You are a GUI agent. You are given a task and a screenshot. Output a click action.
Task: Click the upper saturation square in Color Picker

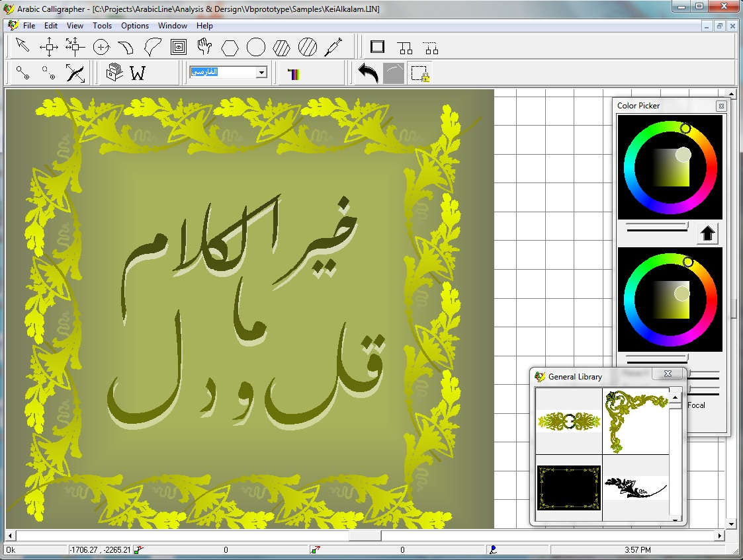672,167
